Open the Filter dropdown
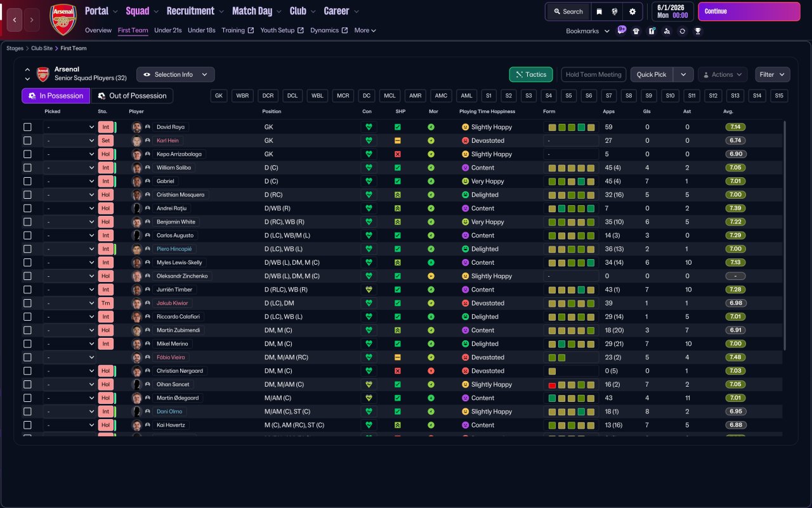 773,74
